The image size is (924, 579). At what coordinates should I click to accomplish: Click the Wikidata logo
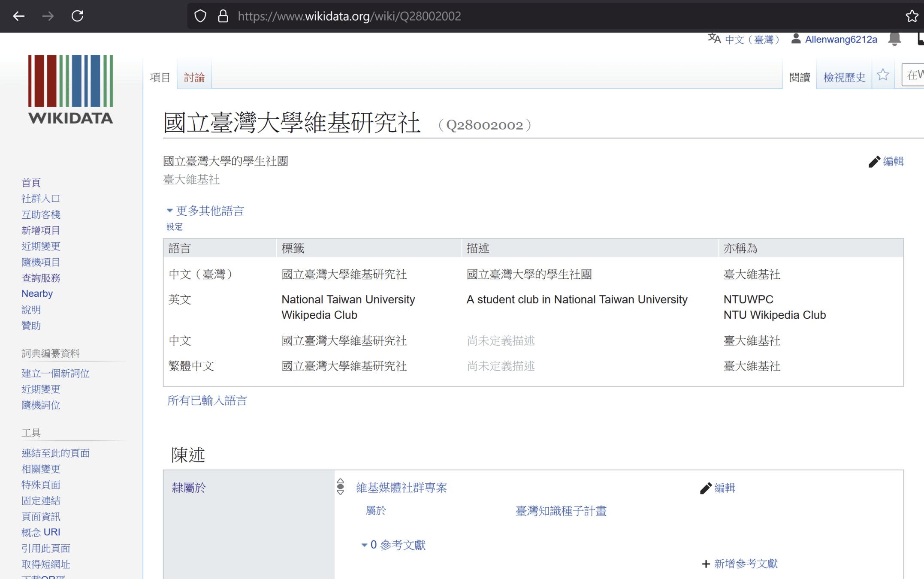click(x=70, y=89)
